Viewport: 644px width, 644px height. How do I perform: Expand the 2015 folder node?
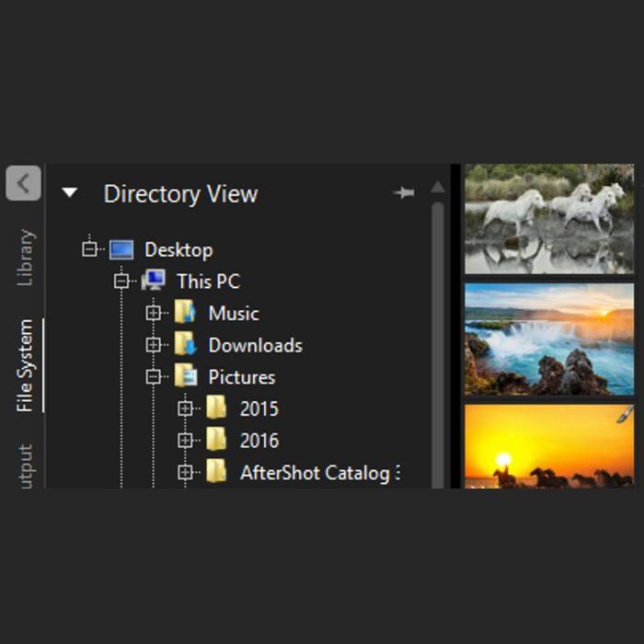click(186, 408)
